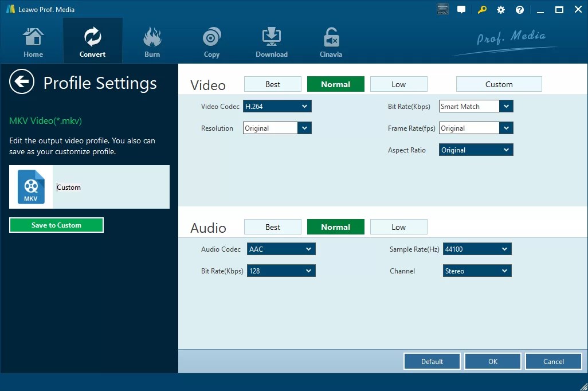Switch to the Convert tab
Image resolution: width=588 pixels, height=391 pixels.
pyautogui.click(x=92, y=40)
